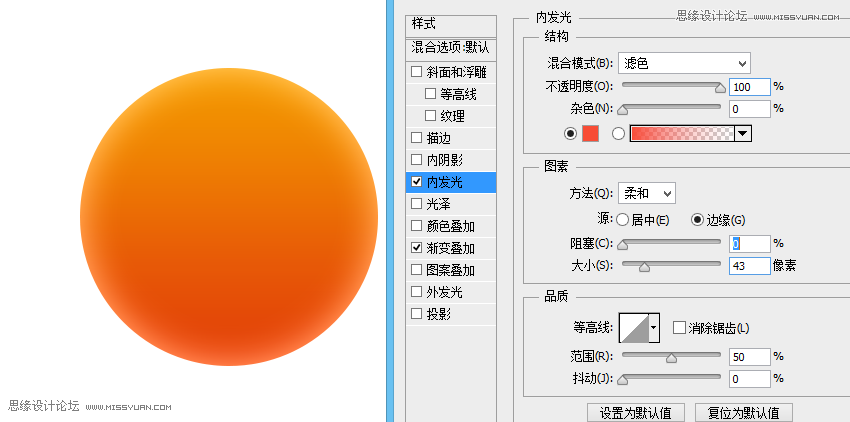
Task: Open the 方法 dropdown showing 柔和
Action: tap(647, 193)
